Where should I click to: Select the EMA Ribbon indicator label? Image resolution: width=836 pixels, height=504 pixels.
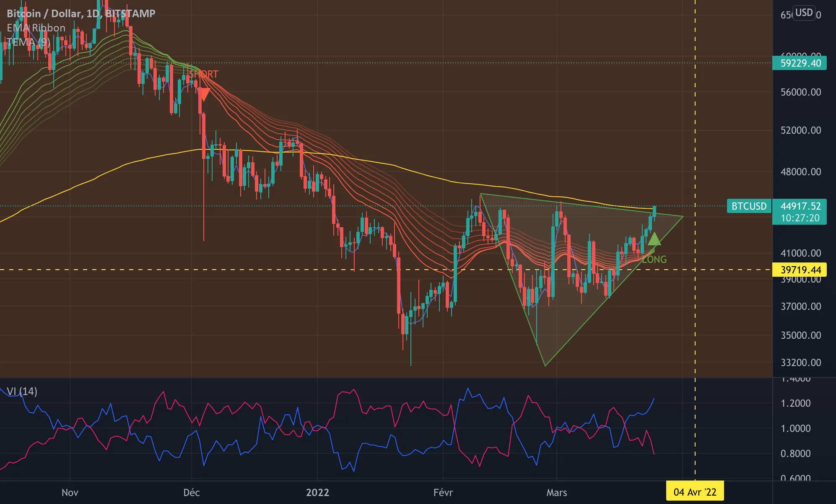point(36,28)
